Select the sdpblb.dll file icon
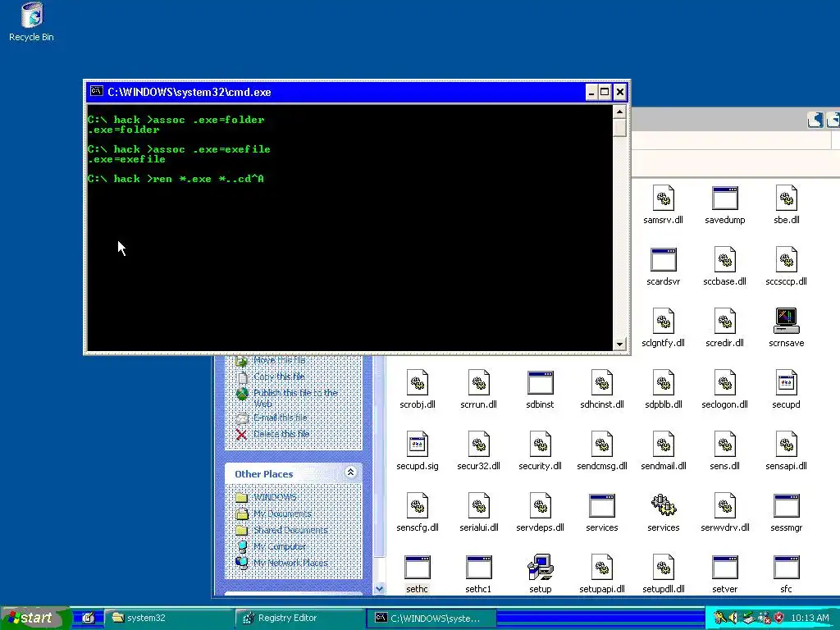Screen dimensions: 840x630 663,383
